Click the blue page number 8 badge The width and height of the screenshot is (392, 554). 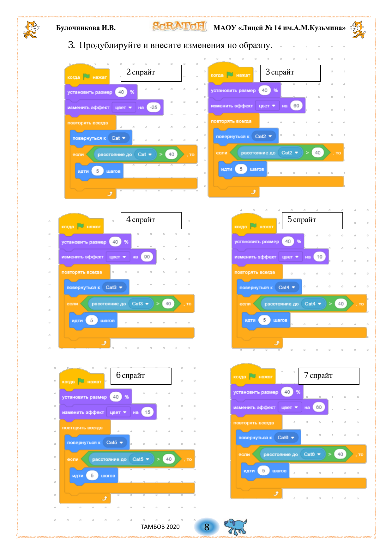(207, 527)
